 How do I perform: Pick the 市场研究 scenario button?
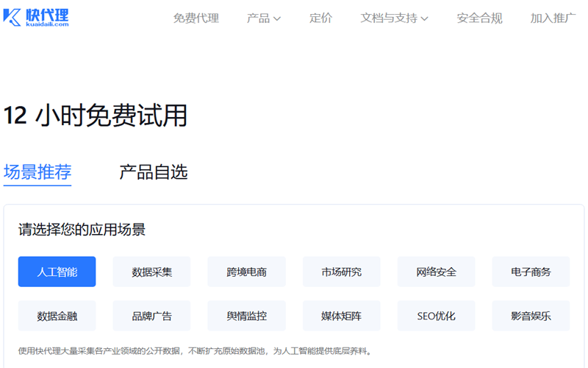(x=341, y=272)
